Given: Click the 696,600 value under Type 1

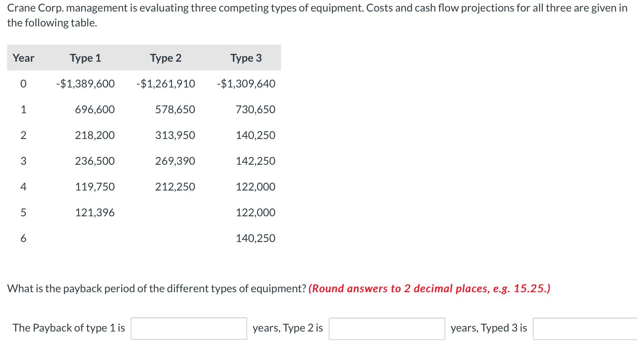Looking at the screenshot, I should tap(95, 109).
